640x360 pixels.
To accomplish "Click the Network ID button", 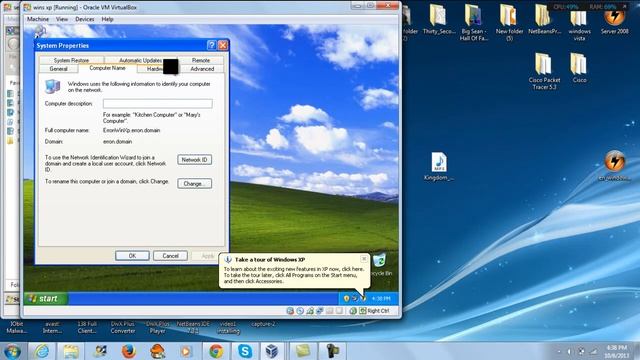I will click(x=194, y=160).
